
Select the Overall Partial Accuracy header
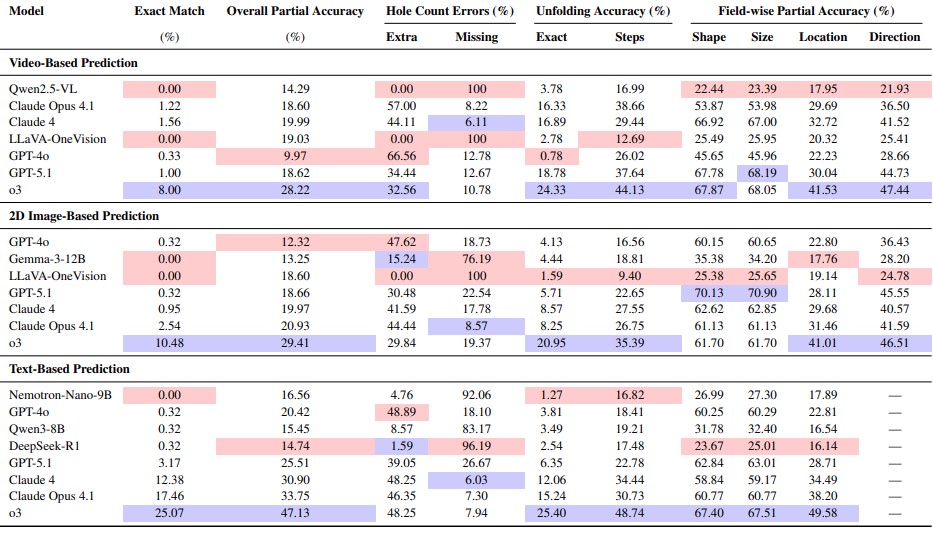294,11
